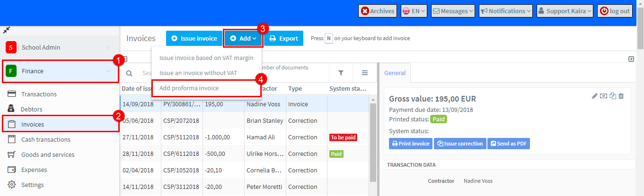644x196 pixels.
Task: Edit invoice with the pencil icon
Action: coord(595,96)
